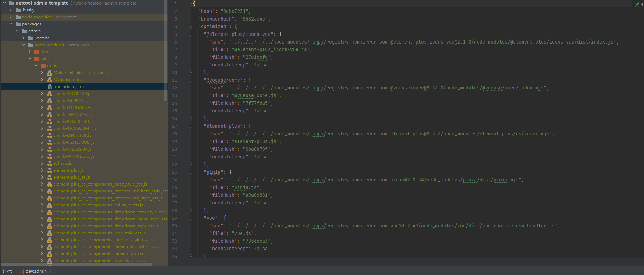Click the chunk-KRWSUBMH.js file icon

49,128
